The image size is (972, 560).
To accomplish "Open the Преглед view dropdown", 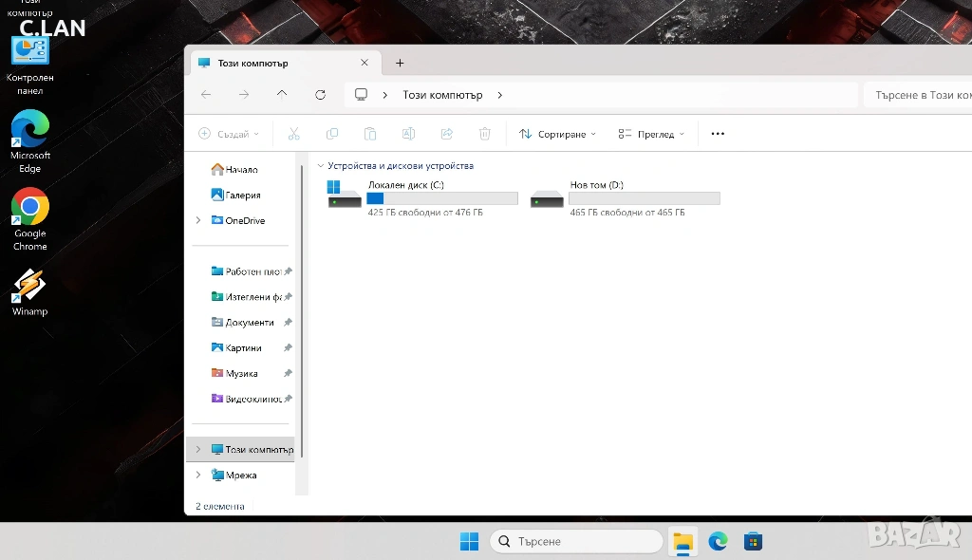I will click(x=651, y=134).
